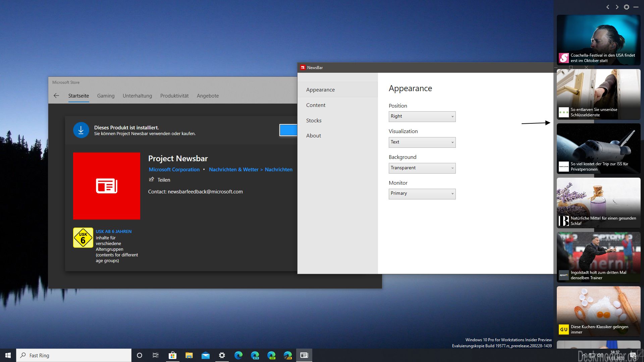Open the Trip zur ISS news card

point(598,148)
